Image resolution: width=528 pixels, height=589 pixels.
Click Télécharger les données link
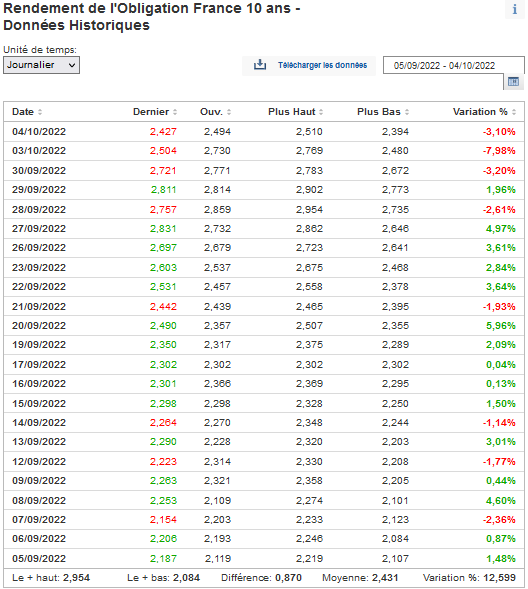322,65
